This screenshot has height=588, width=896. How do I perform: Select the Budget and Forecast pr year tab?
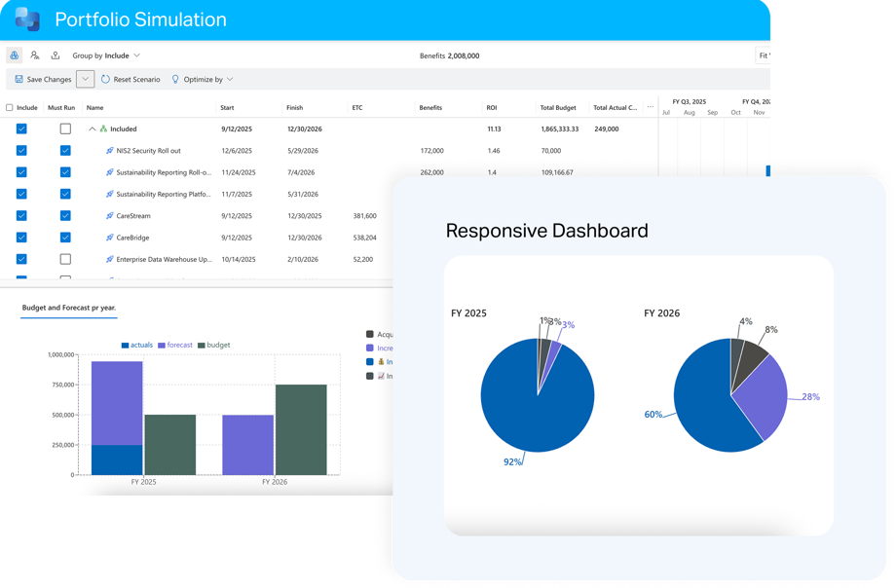tap(69, 308)
